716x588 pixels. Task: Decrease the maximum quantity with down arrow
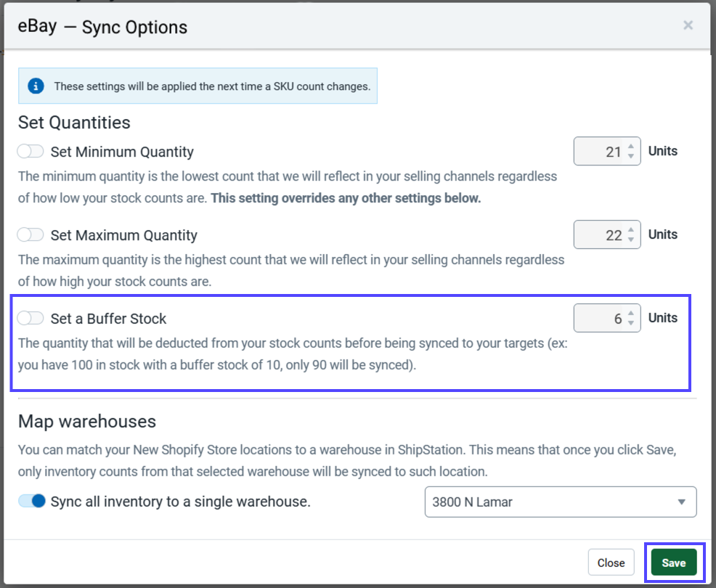click(630, 240)
